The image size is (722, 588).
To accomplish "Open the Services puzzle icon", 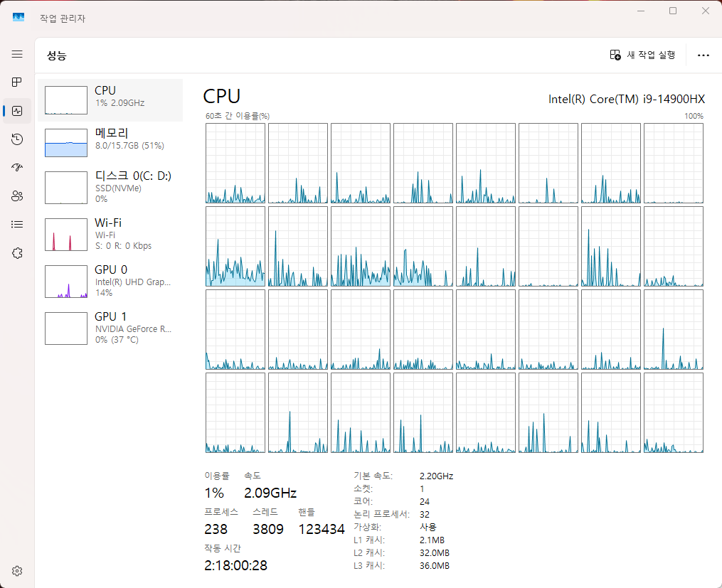I will coord(17,253).
